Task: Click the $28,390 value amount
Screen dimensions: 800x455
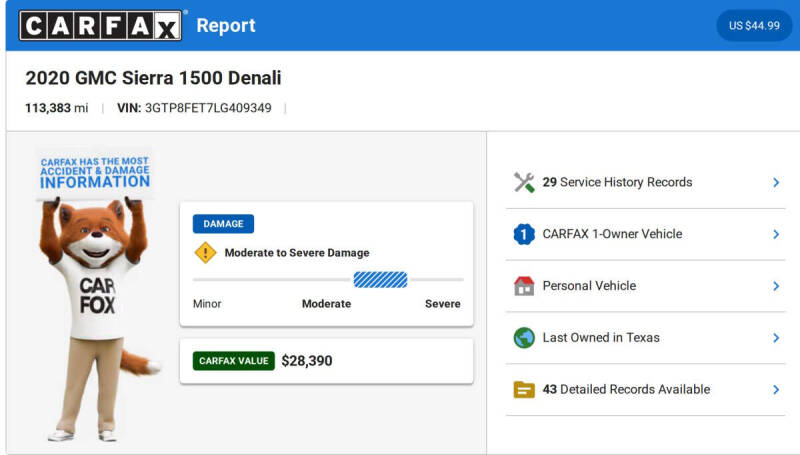Action: click(x=307, y=361)
